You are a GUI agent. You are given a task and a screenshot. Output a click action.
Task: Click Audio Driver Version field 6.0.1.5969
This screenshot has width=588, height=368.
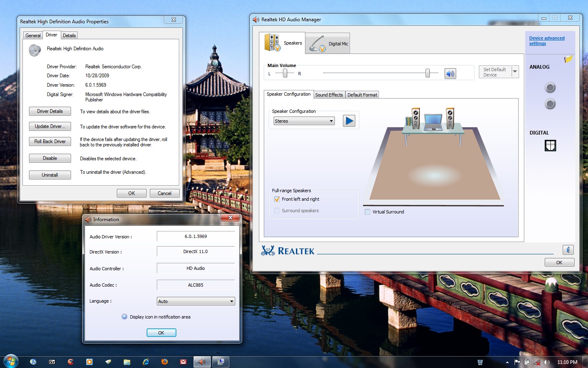tap(196, 236)
